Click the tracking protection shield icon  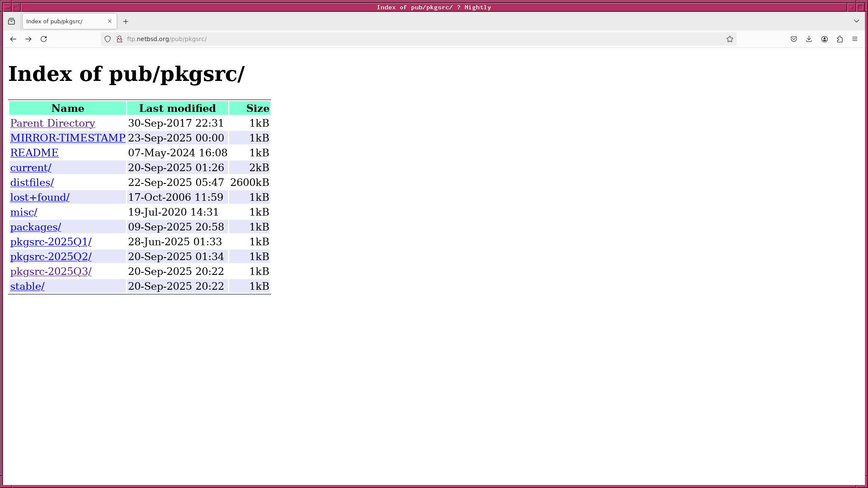(108, 39)
